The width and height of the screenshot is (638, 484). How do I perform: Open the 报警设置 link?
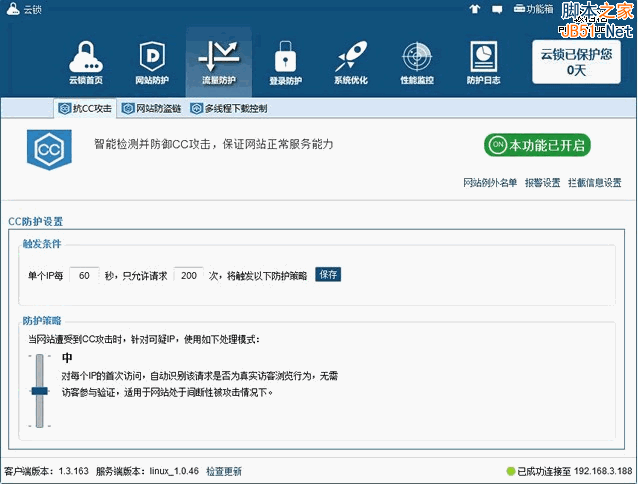pos(542,183)
